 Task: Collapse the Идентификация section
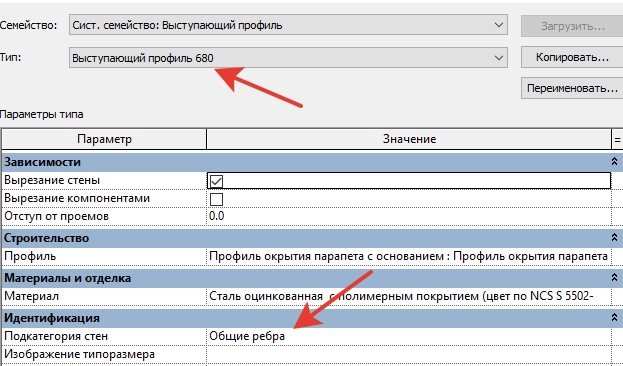[x=614, y=318]
